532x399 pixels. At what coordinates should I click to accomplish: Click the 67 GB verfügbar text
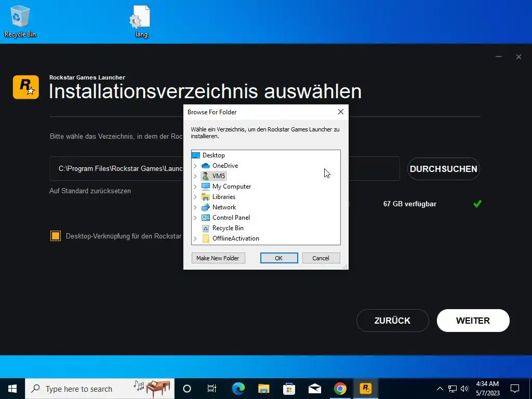pyautogui.click(x=409, y=204)
